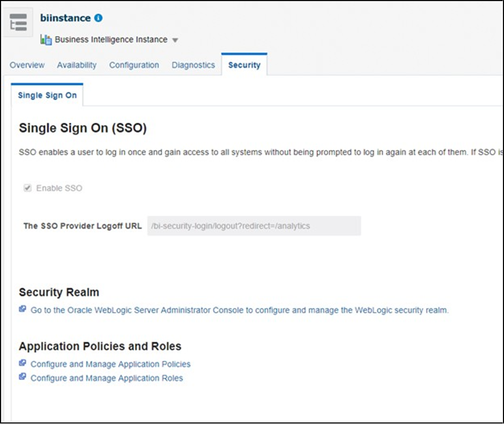
Task: Click the SSO Provider Logoff URL label
Action: point(83,226)
